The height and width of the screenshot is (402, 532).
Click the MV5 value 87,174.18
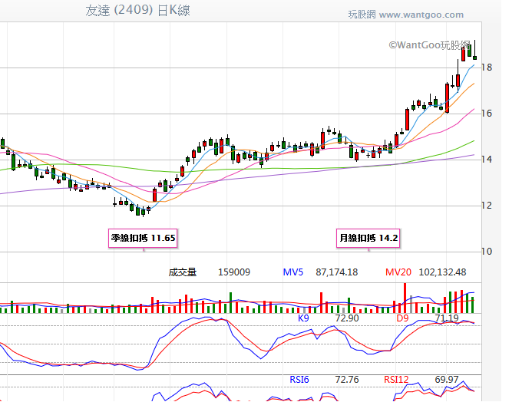(x=336, y=272)
